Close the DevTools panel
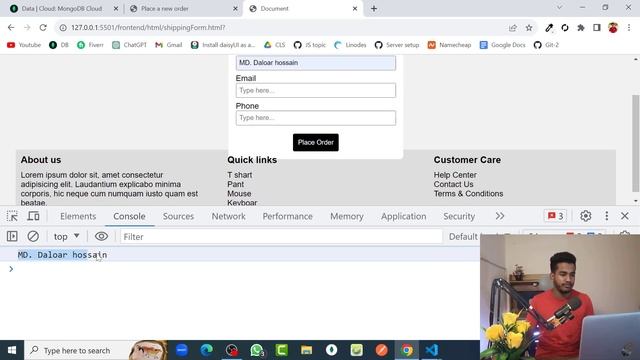The width and height of the screenshot is (640, 360). (x=624, y=216)
